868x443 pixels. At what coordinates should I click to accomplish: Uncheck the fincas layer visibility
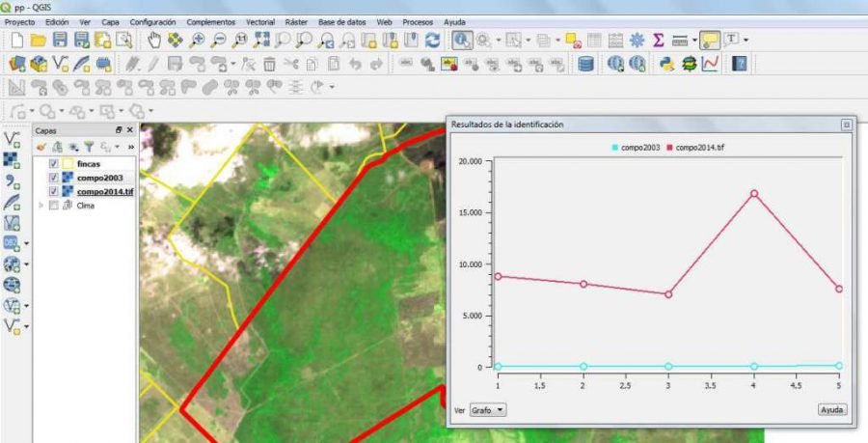(x=54, y=164)
